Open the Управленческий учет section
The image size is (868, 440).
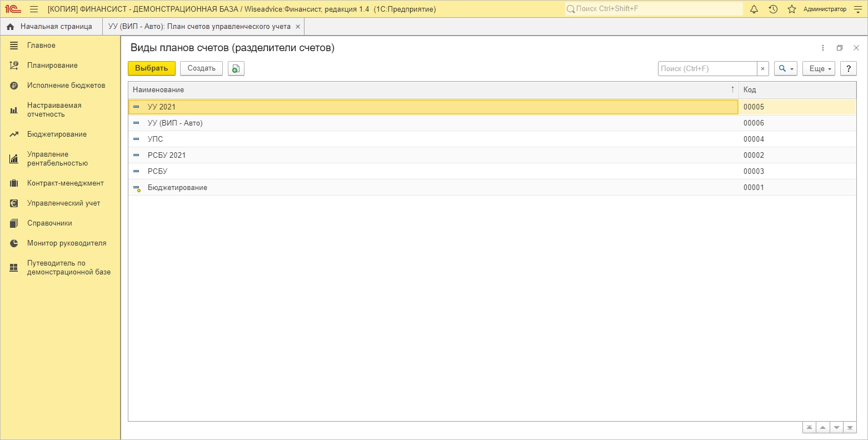tap(64, 203)
